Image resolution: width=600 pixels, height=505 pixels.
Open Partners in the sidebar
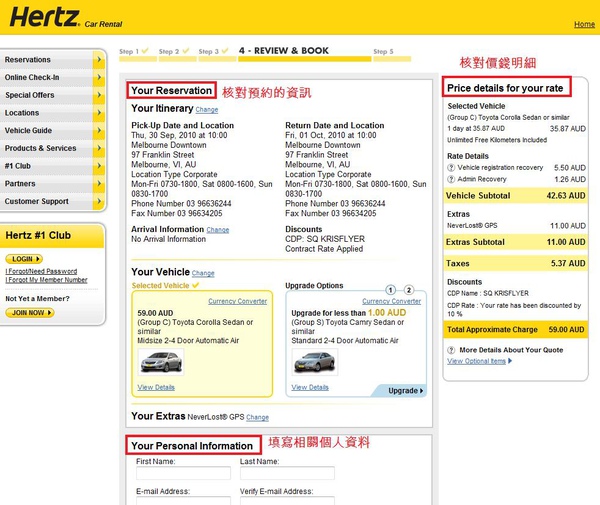point(20,184)
